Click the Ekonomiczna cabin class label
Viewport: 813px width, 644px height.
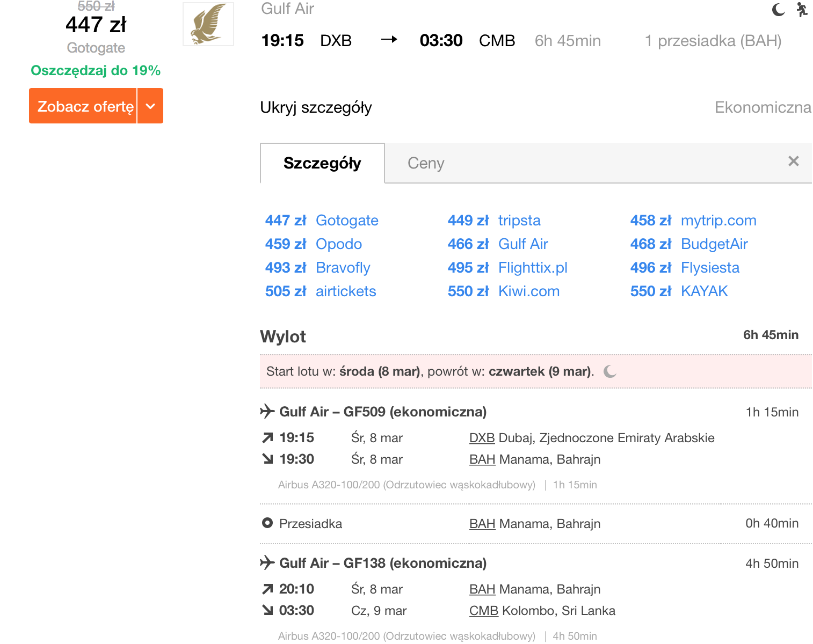pyautogui.click(x=763, y=107)
